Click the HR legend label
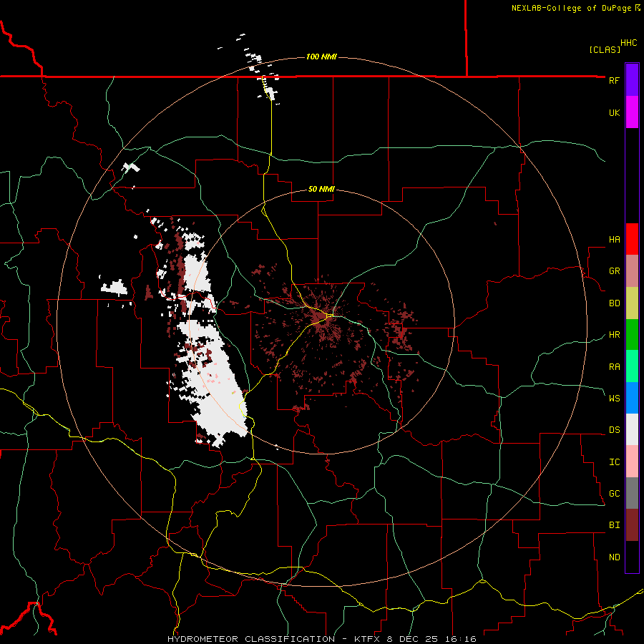Screen dimensions: 644x644 (614, 335)
